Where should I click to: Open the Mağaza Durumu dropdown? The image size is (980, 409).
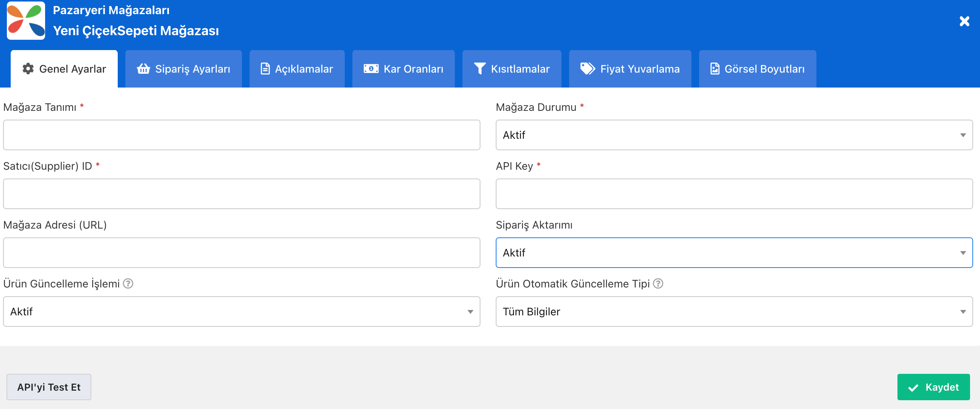(734, 135)
